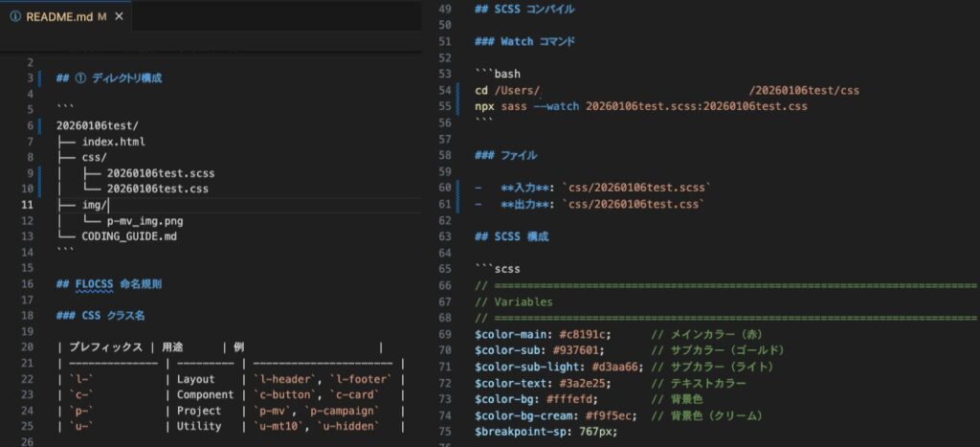
Task: Click '20260106test.scss' in directory tree
Action: [x=161, y=173]
